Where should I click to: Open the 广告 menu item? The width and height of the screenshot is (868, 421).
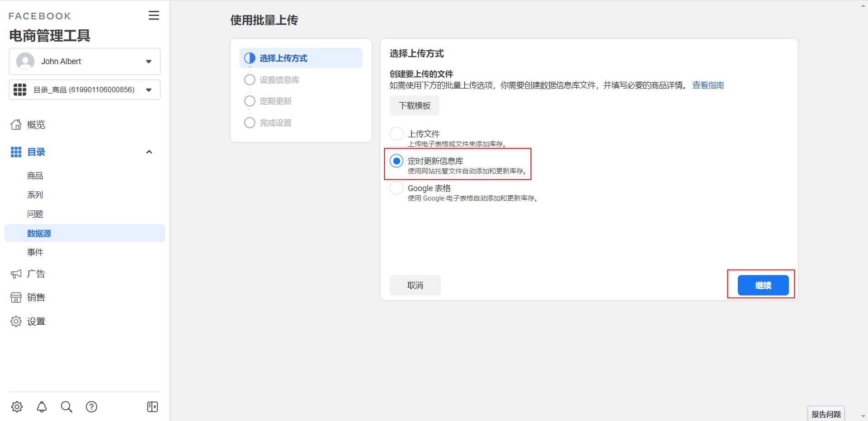(36, 274)
